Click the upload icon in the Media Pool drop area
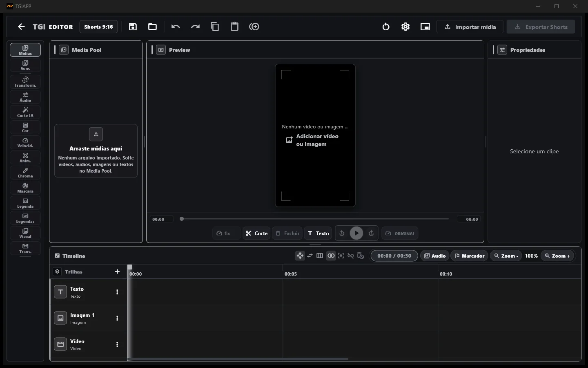Screen dimensions: 588x368 (96, 134)
